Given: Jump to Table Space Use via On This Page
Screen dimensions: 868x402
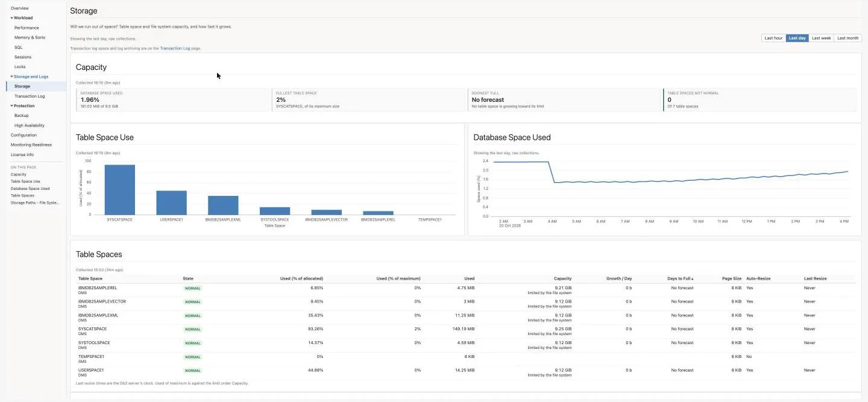Looking at the screenshot, I should pos(25,181).
